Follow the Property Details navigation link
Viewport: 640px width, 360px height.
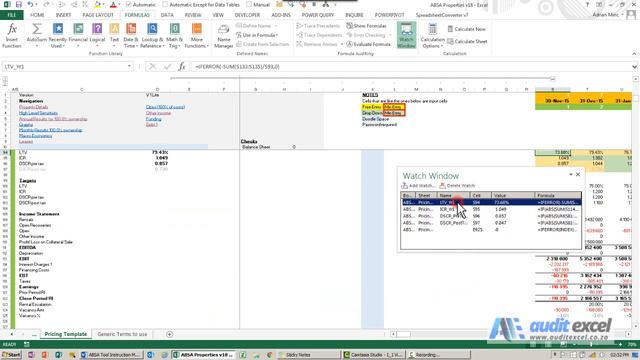tap(33, 107)
